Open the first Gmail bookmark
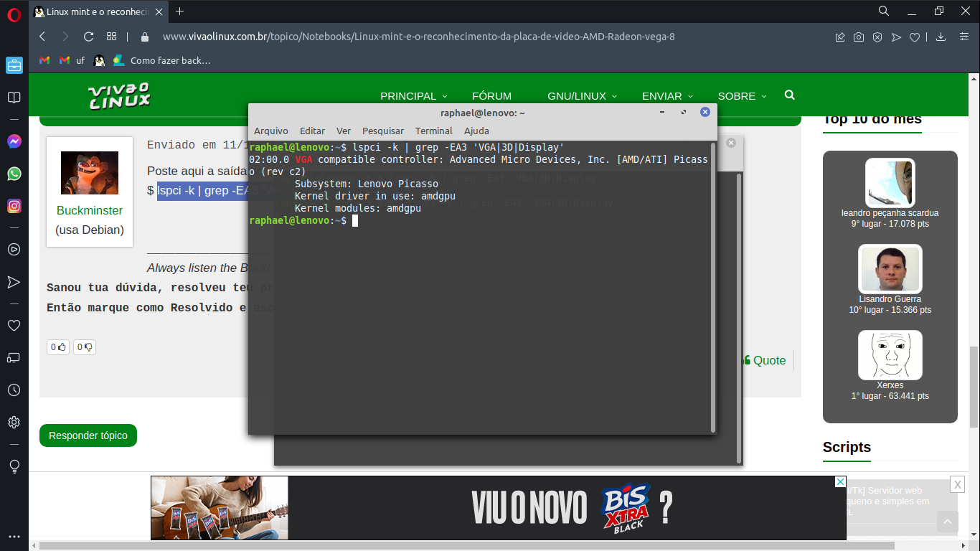Screen dimensions: 980x551 (x=44, y=60)
